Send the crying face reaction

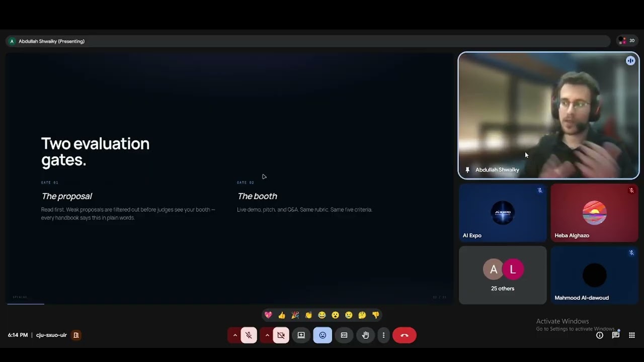pos(349,315)
